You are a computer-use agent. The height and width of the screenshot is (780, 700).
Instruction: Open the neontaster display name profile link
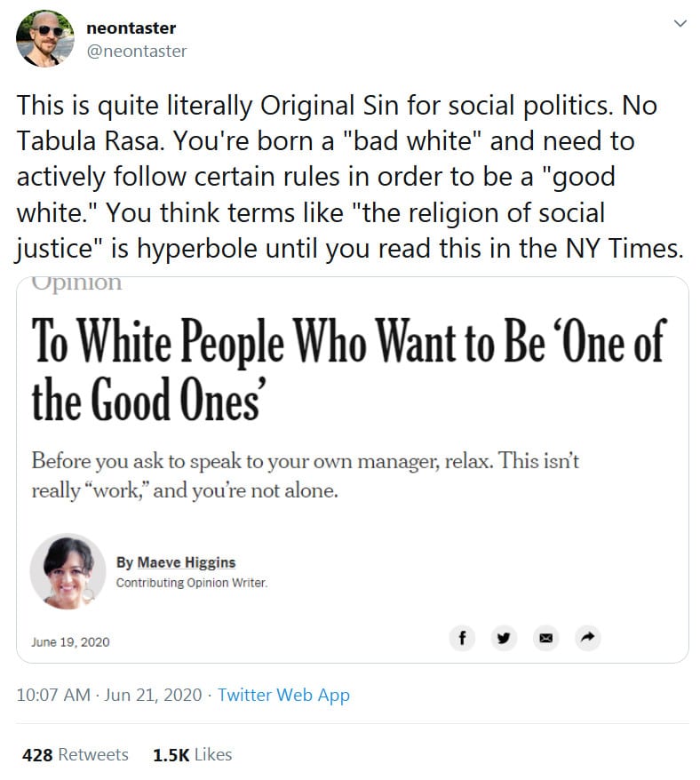pos(131,28)
